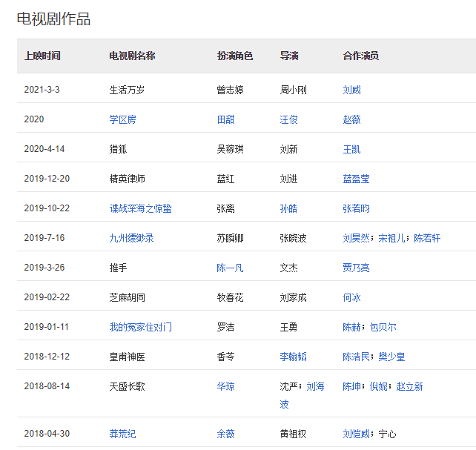Select the 猎狐 title cell

118,149
